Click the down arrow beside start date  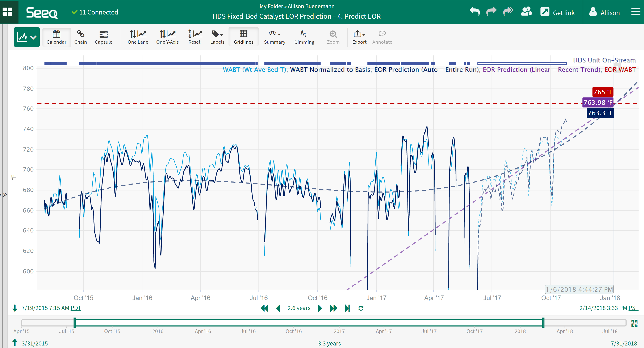(15, 308)
